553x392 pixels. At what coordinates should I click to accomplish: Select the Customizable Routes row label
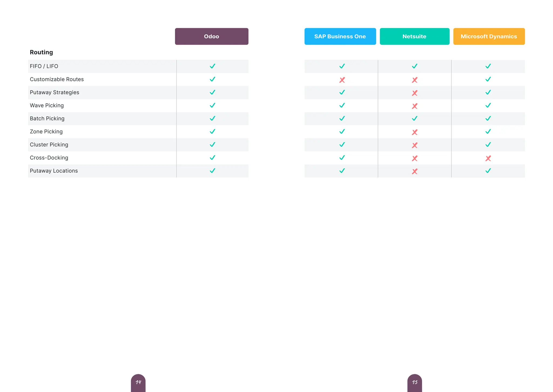coord(57,79)
